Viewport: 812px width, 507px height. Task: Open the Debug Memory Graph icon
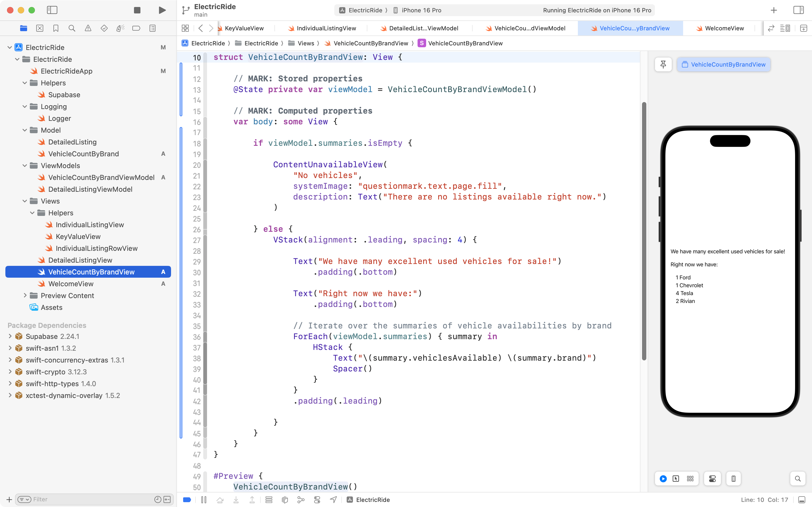(301, 500)
